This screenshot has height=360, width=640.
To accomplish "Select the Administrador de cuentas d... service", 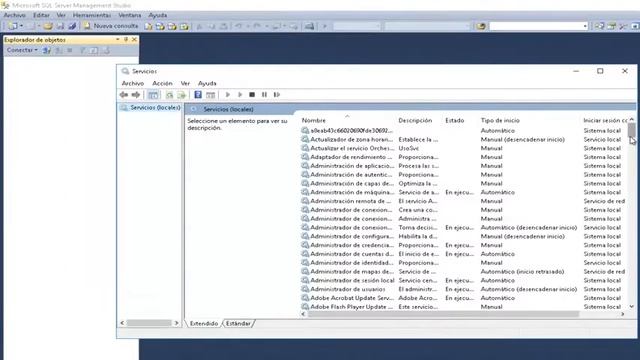I will [x=464, y=254].
